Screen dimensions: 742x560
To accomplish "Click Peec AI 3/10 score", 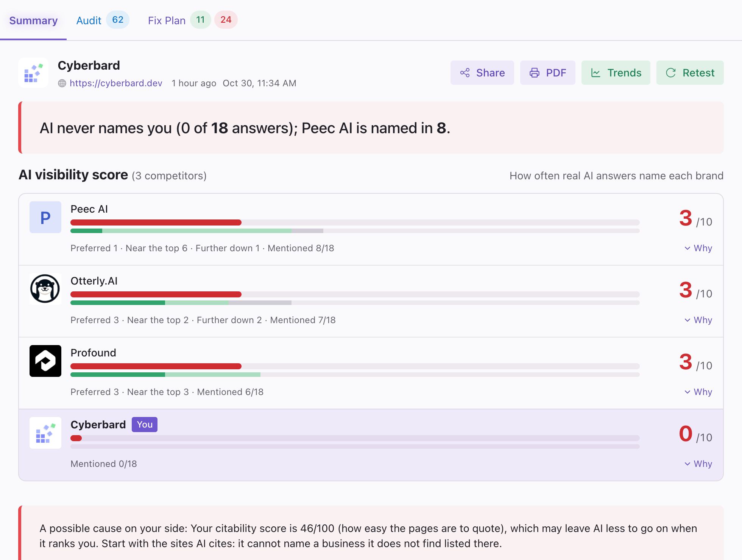I will (696, 219).
